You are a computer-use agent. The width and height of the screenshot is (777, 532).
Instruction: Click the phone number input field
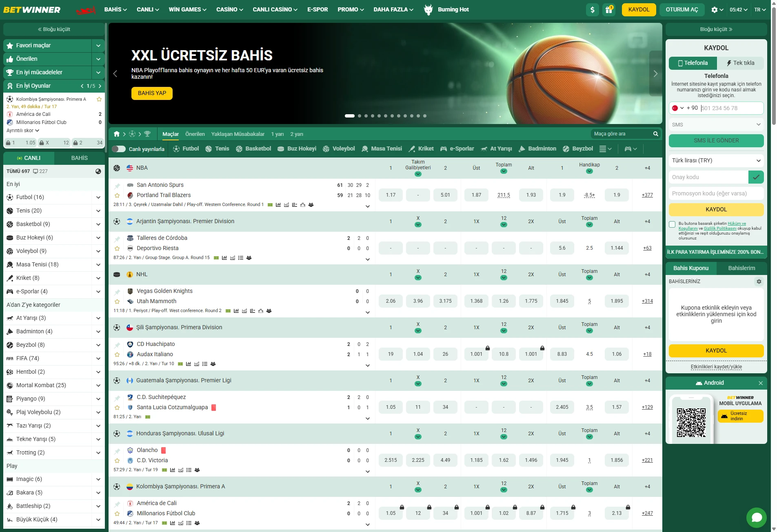tap(731, 108)
